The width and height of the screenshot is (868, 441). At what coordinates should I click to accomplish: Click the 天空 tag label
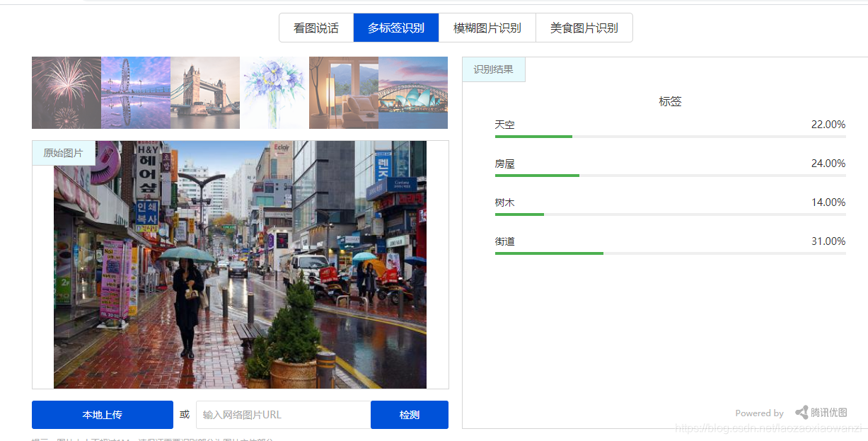[x=505, y=125]
